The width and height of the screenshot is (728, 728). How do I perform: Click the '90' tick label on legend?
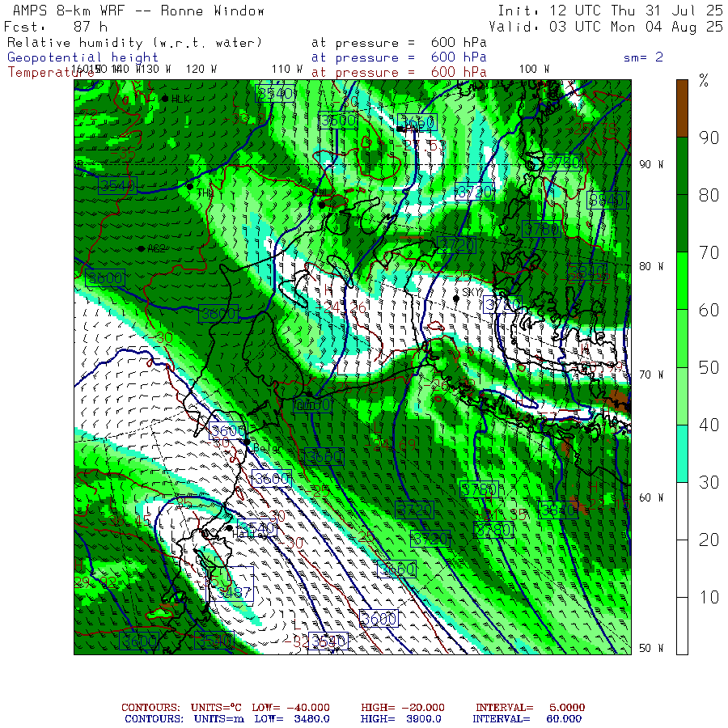pos(709,138)
